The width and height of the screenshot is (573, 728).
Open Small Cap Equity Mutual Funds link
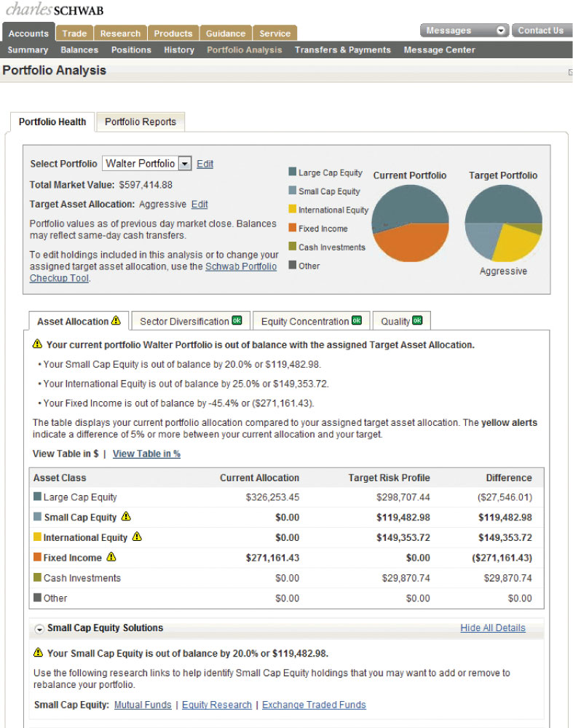pos(143,705)
